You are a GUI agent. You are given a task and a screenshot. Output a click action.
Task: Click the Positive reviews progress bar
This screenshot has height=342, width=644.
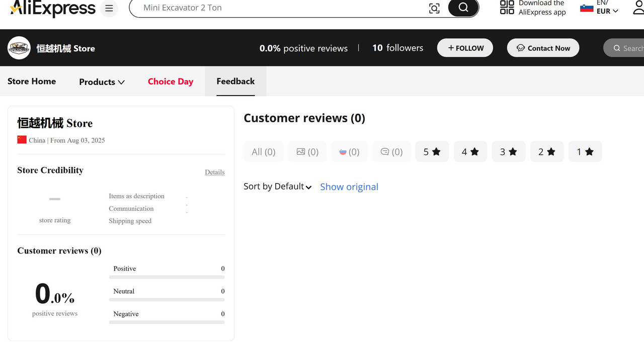(167, 277)
